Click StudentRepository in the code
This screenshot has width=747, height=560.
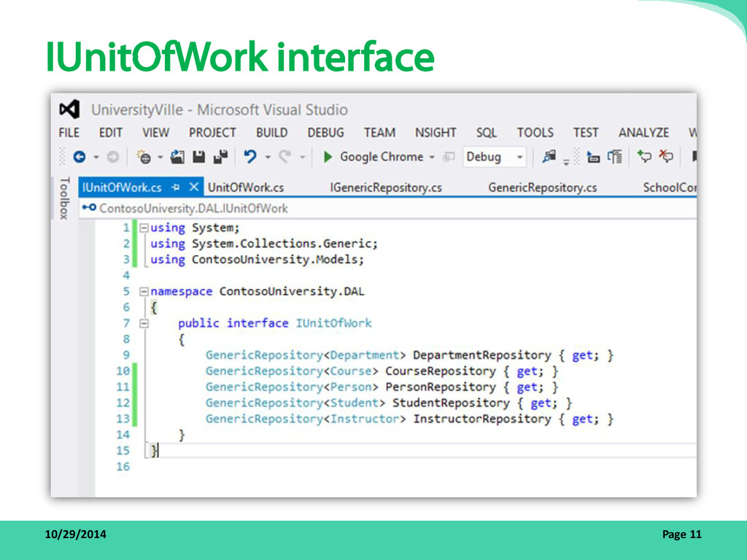(x=451, y=402)
